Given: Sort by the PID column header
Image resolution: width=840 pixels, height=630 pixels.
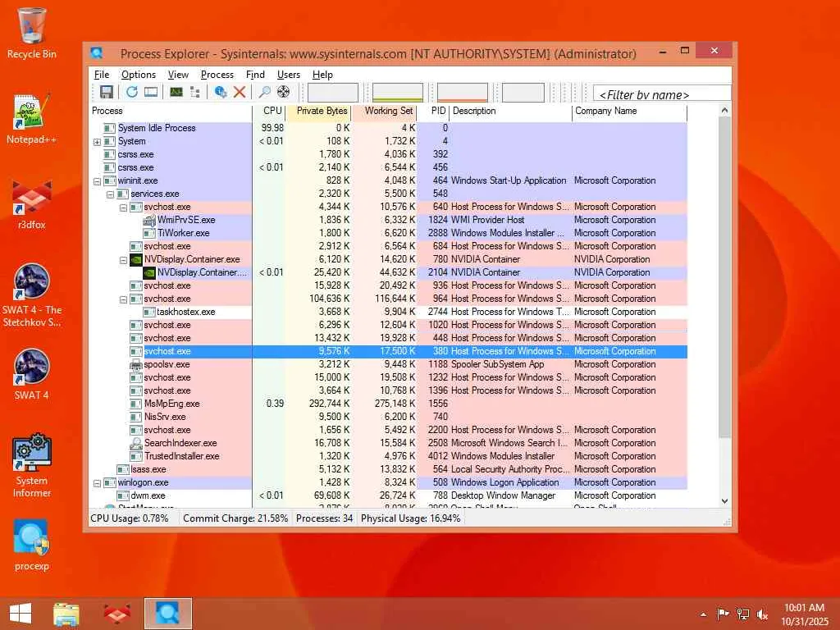Looking at the screenshot, I should tap(433, 111).
